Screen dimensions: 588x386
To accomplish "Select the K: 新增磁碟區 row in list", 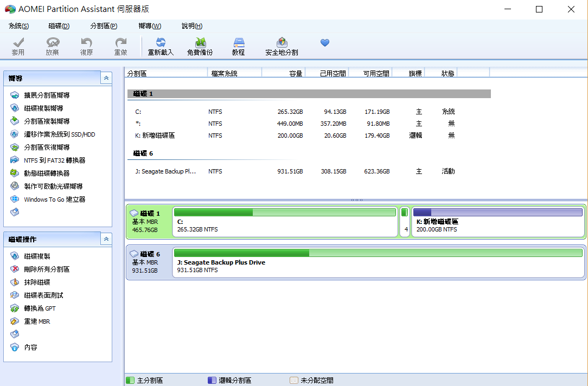I will pos(309,136).
